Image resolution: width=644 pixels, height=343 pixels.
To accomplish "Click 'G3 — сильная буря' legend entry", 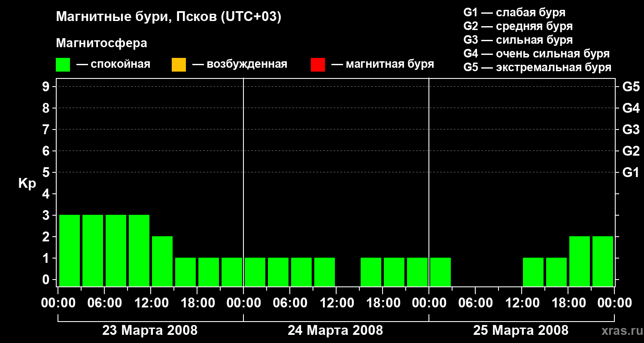I will point(518,40).
